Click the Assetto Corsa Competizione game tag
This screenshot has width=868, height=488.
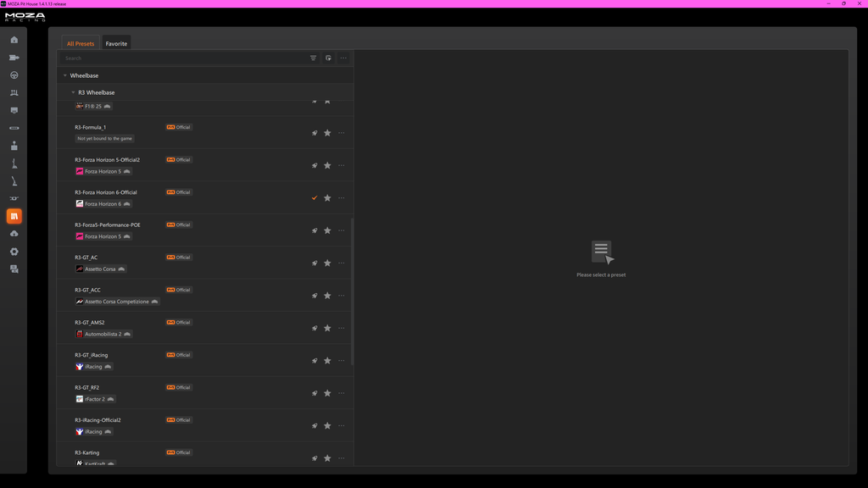(x=117, y=302)
